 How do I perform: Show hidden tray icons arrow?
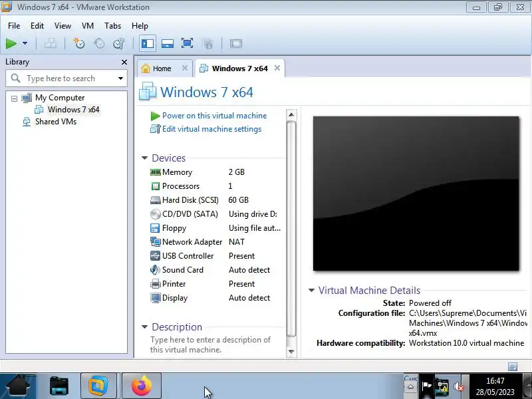[410, 386]
